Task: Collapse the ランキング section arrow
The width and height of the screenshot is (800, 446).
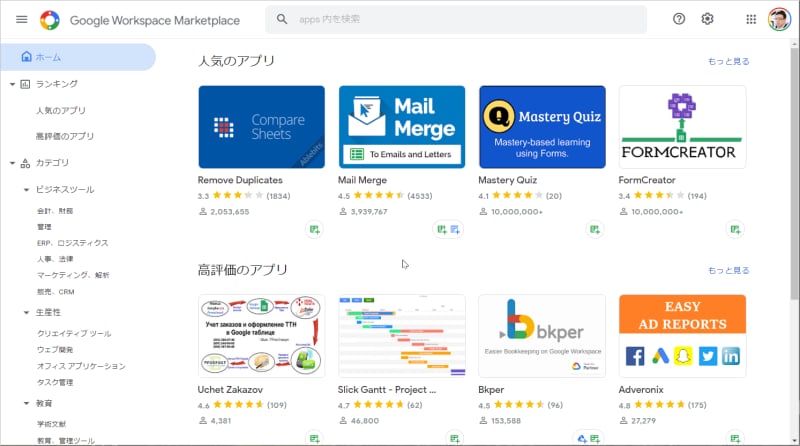Action: point(12,84)
